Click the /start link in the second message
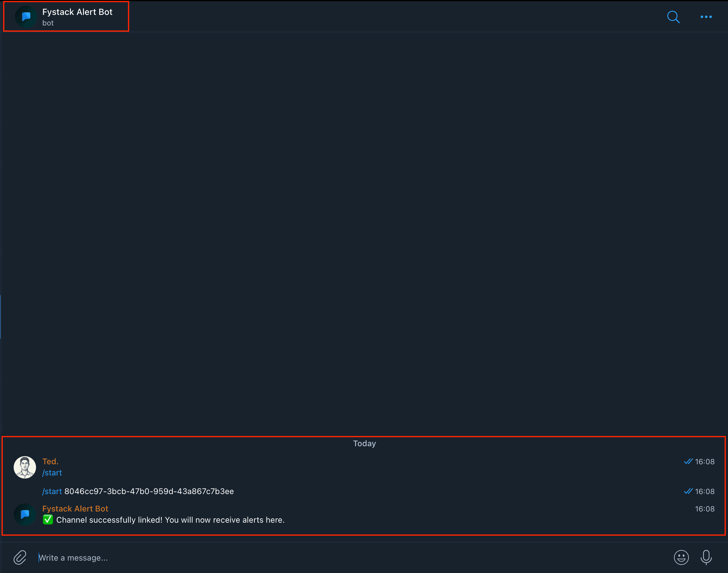The height and width of the screenshot is (573, 728). [x=52, y=492]
